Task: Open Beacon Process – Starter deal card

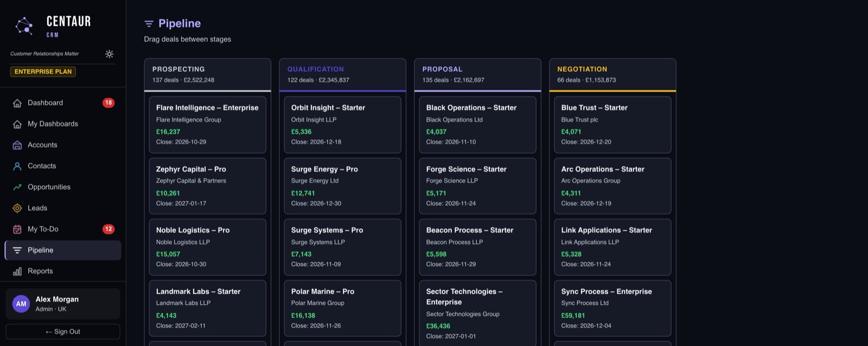Action: [x=477, y=247]
